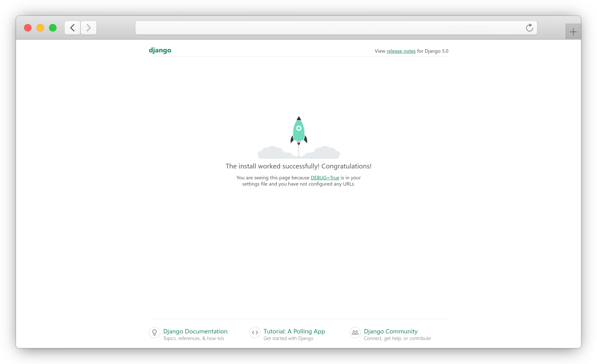597x364 pixels.
Task: Click the red traffic light button
Action: click(27, 27)
